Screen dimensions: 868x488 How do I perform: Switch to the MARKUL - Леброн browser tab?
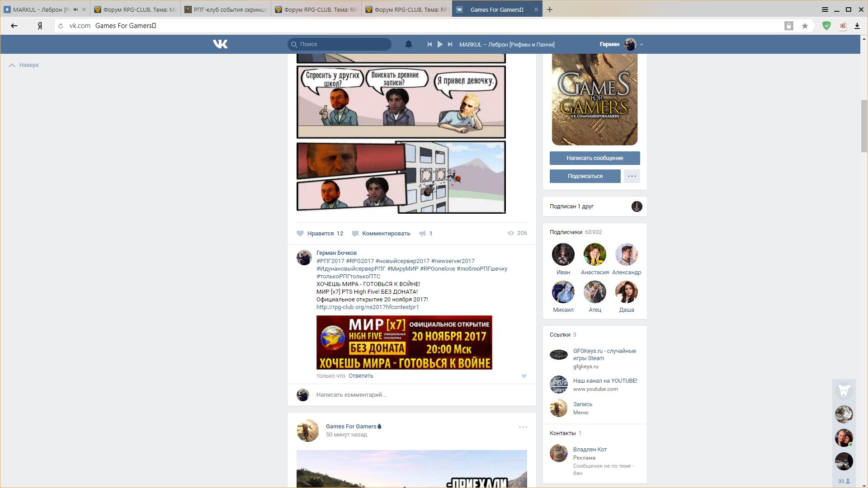click(41, 9)
